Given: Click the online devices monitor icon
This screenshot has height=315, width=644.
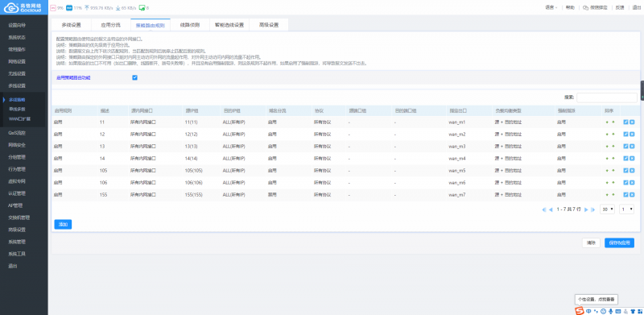Looking at the screenshot, I should tap(142, 8).
